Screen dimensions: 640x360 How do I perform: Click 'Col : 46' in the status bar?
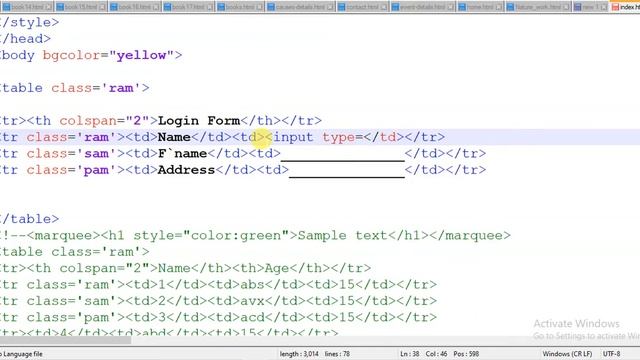pos(436,354)
